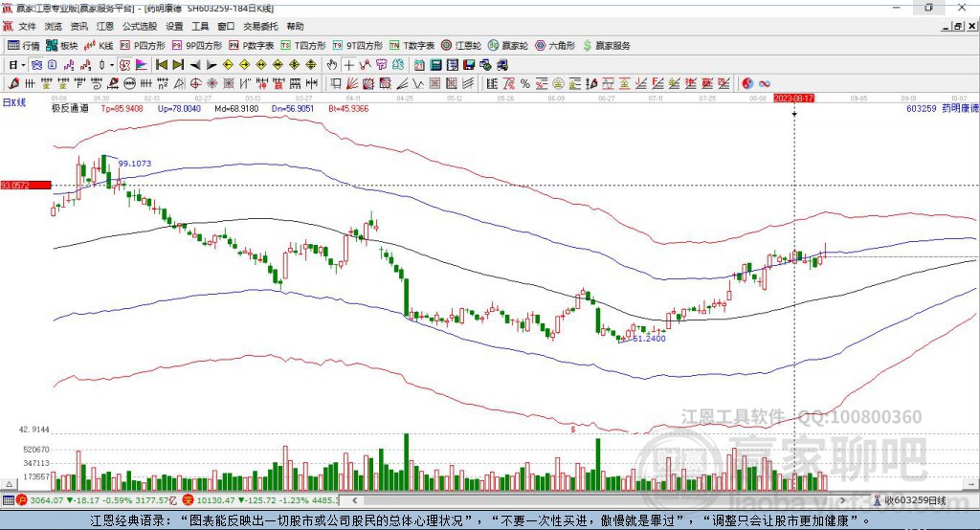Click the 93.0572 red price marker

[x=26, y=186]
